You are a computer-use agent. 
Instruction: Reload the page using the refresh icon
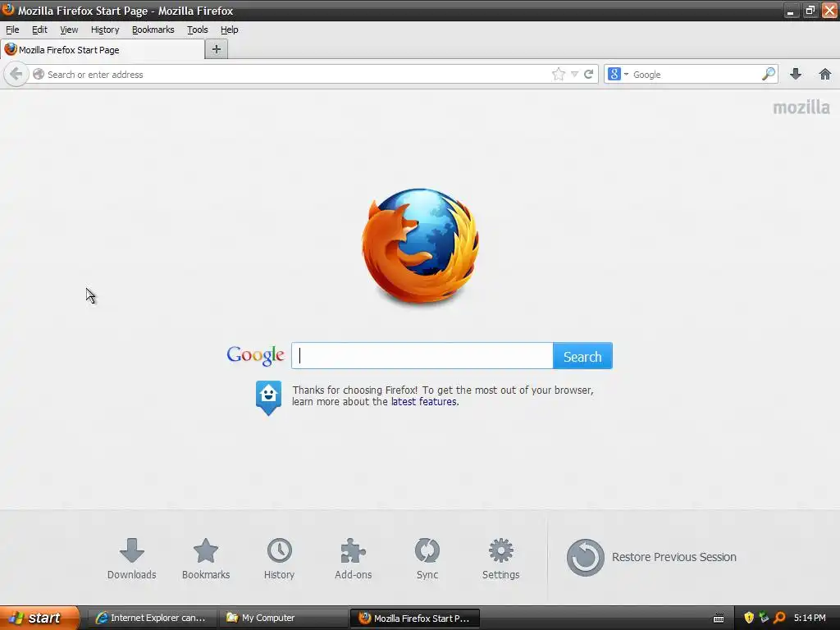[x=588, y=74]
